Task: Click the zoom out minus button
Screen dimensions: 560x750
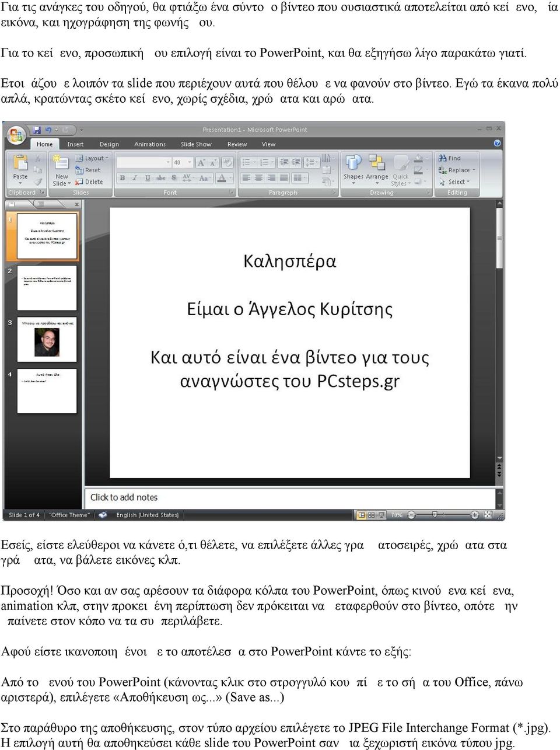Action: (x=411, y=515)
